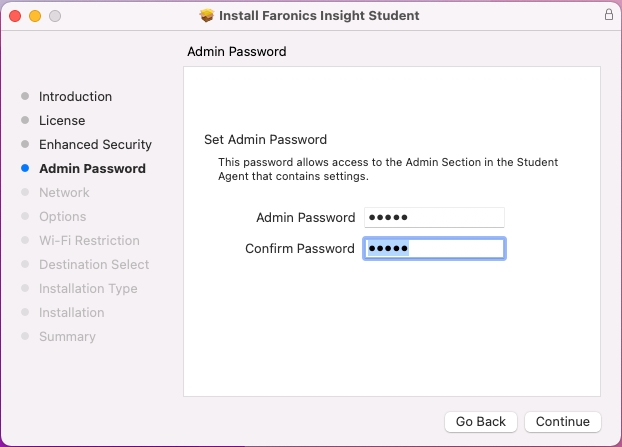Click the Network step in sidebar
The height and width of the screenshot is (447, 622).
click(x=64, y=193)
